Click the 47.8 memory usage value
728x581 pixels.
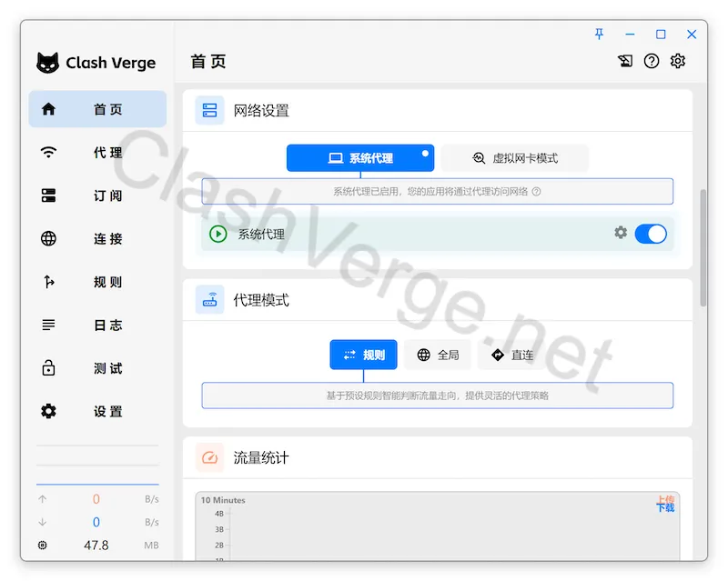[96, 545]
